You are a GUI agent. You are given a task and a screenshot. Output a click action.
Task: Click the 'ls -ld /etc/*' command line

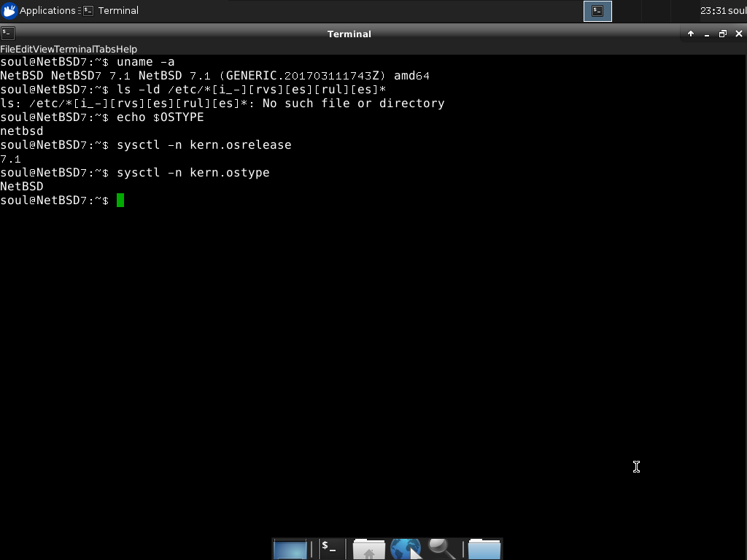251,90
